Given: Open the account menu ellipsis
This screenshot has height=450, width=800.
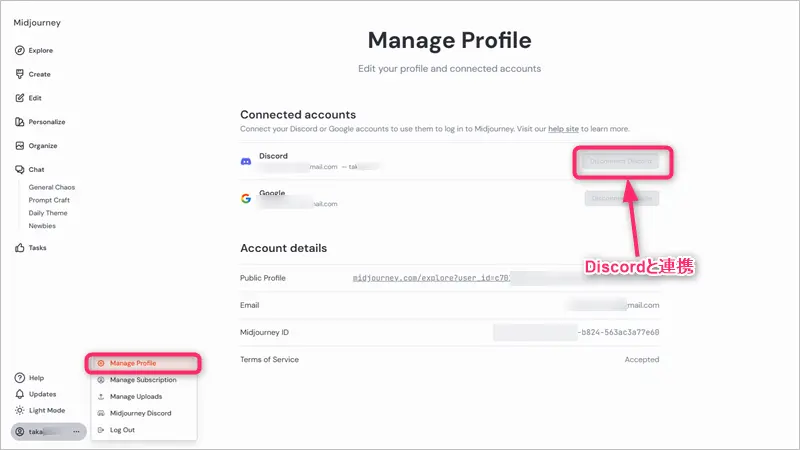Looking at the screenshot, I should (x=76, y=431).
